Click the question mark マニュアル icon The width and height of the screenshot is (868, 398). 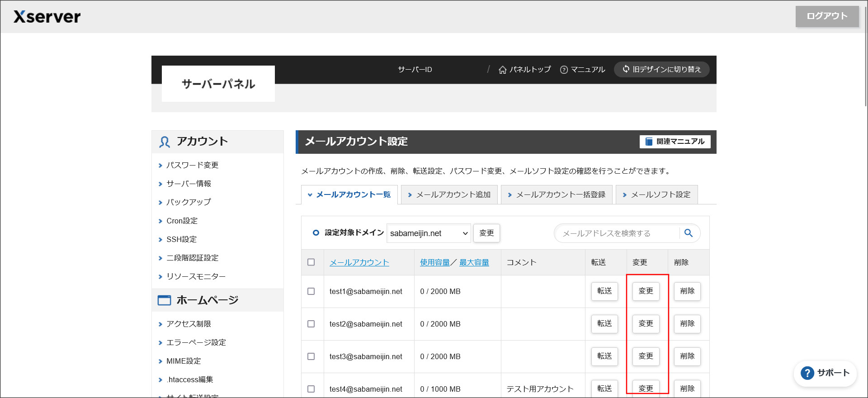click(x=564, y=70)
